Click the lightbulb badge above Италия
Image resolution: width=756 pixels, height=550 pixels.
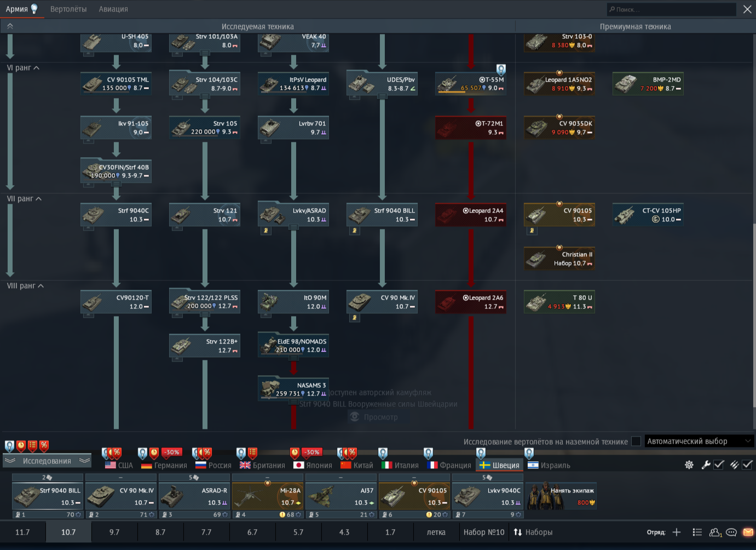[x=383, y=453]
